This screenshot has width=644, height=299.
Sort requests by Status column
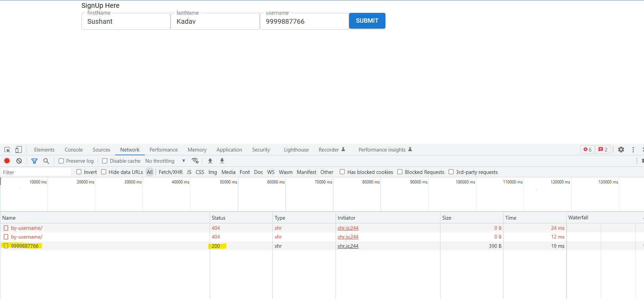241,218
